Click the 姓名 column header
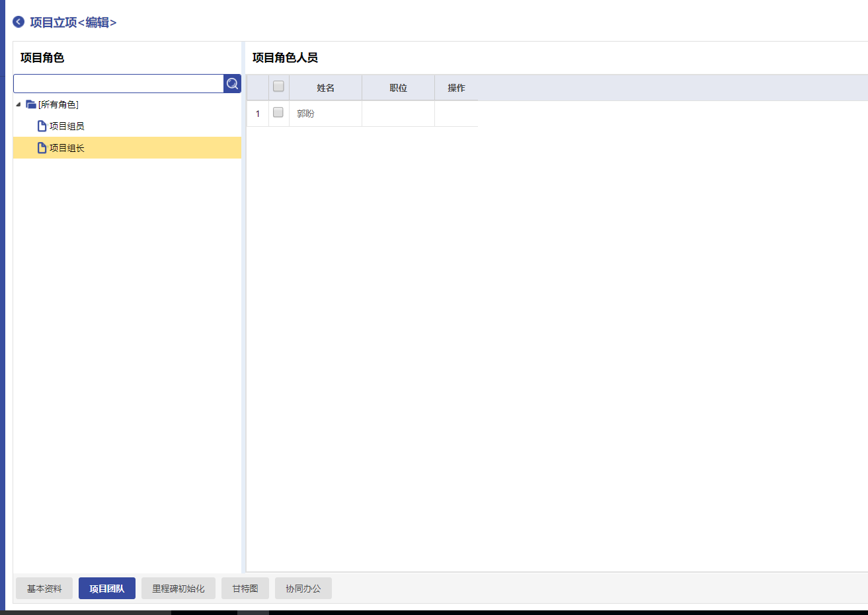868x615 pixels. coord(325,88)
